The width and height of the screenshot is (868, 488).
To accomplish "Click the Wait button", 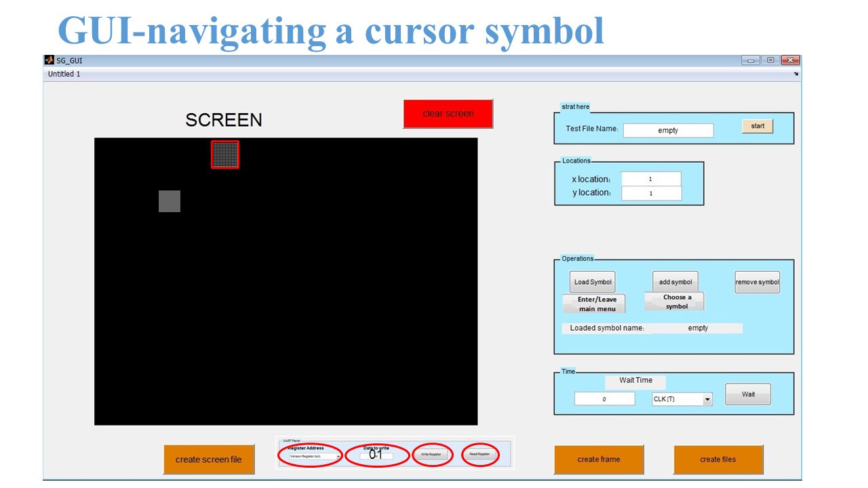I will [x=748, y=394].
